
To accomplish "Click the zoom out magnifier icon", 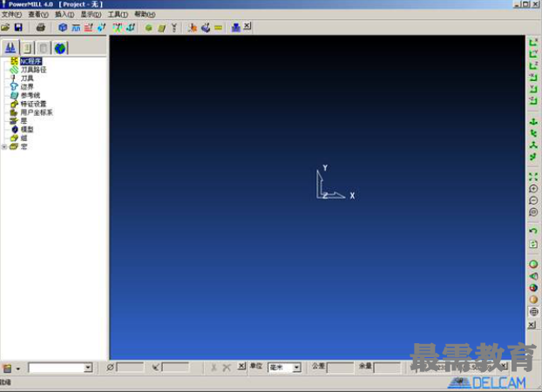I will pos(533,200).
